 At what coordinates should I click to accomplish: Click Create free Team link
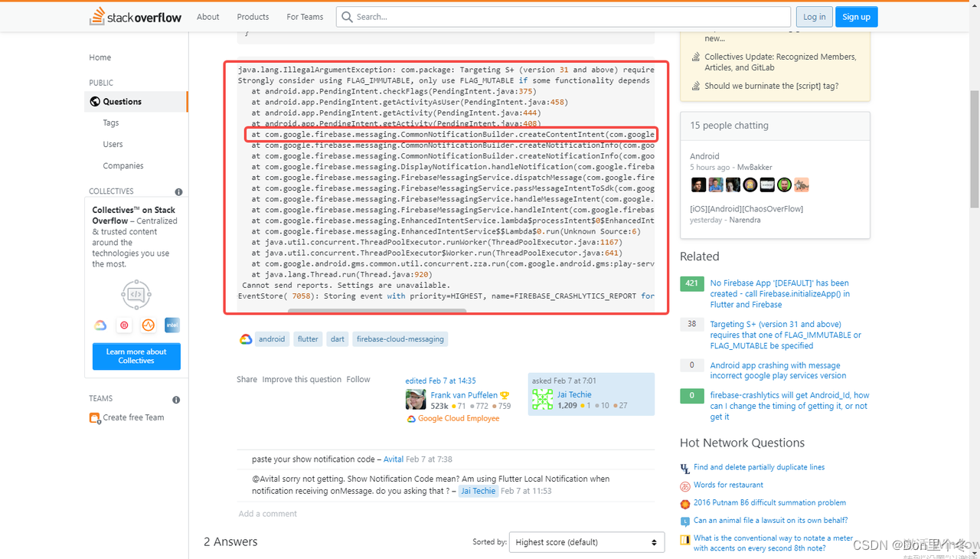133,417
